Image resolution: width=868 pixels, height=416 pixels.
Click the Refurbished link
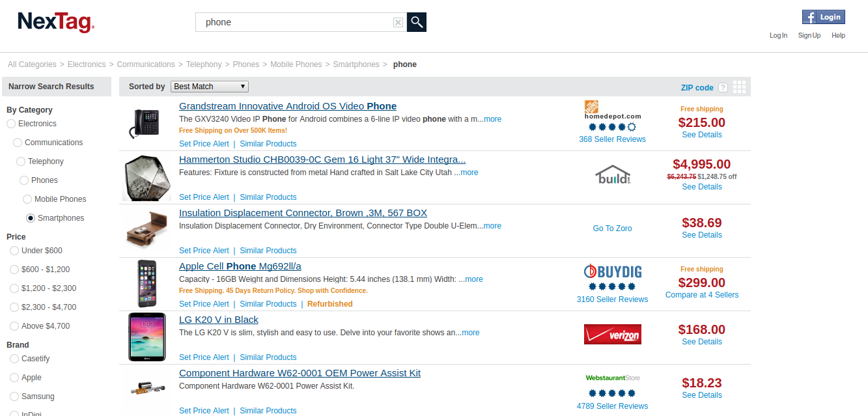tap(330, 304)
